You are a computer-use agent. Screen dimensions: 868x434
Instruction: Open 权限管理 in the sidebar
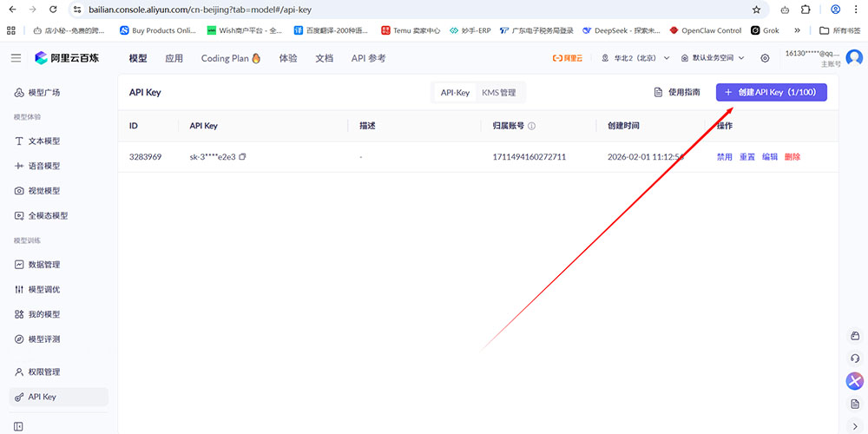[x=37, y=372]
